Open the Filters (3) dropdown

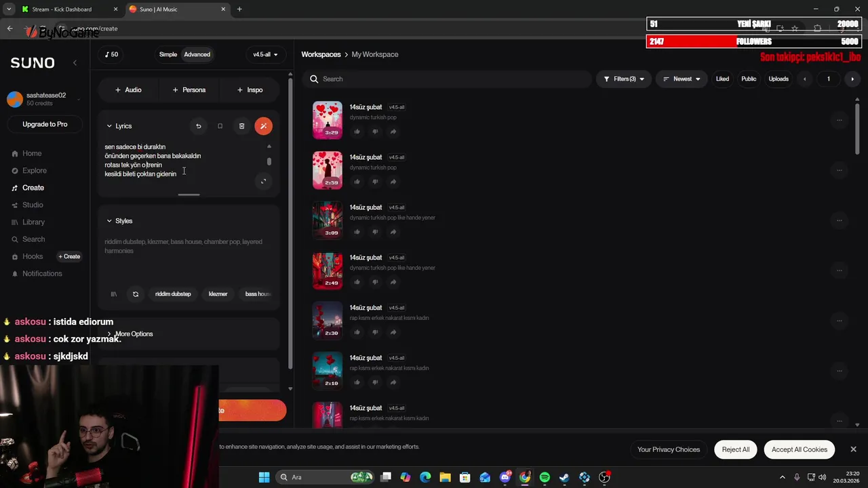[624, 79]
